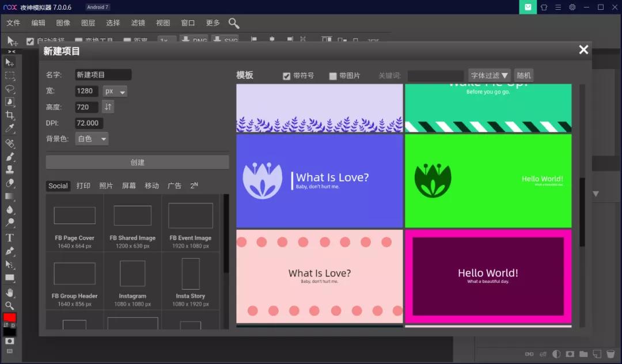This screenshot has height=364, width=622.
Task: Open the search magnifier in the menu bar
Action: [x=234, y=23]
